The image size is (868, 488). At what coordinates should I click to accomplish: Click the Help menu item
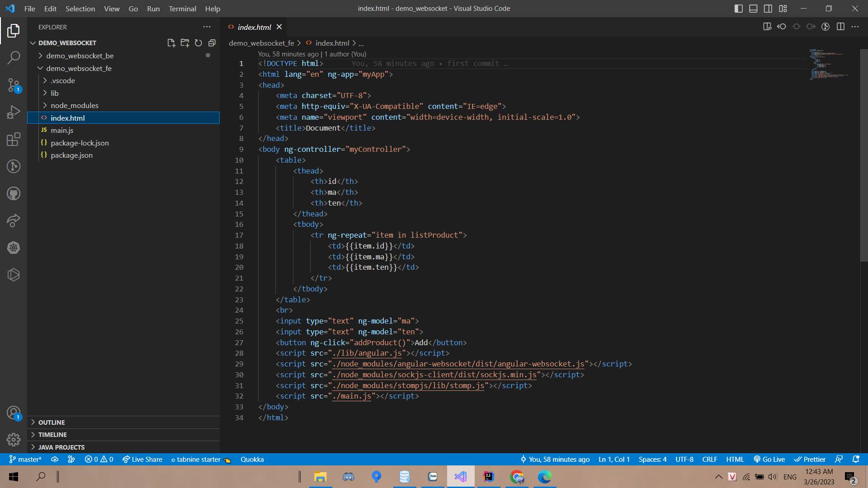(212, 8)
